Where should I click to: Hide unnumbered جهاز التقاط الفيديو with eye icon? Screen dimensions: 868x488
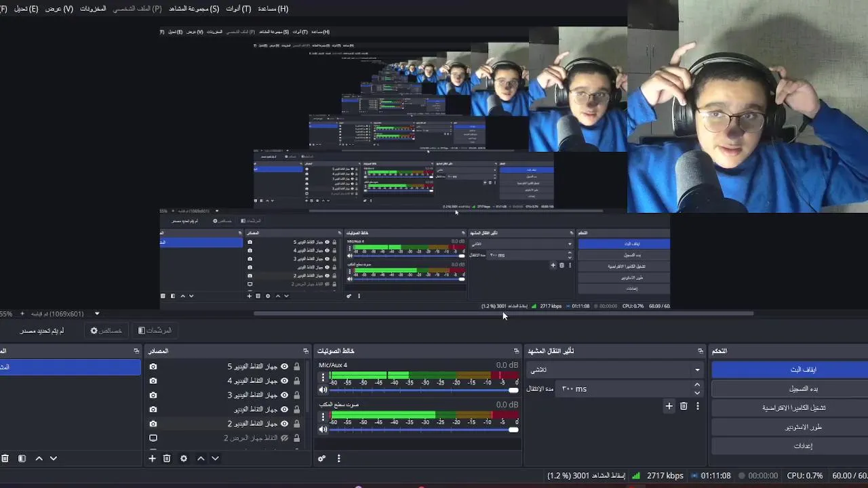[285, 409]
